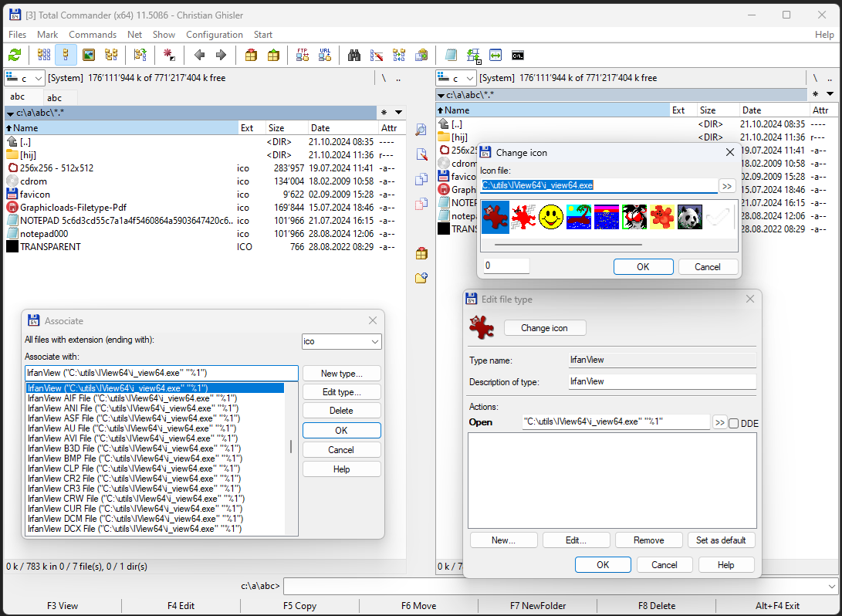Click the icon index number field
This screenshot has width=842, height=616.
click(x=506, y=266)
